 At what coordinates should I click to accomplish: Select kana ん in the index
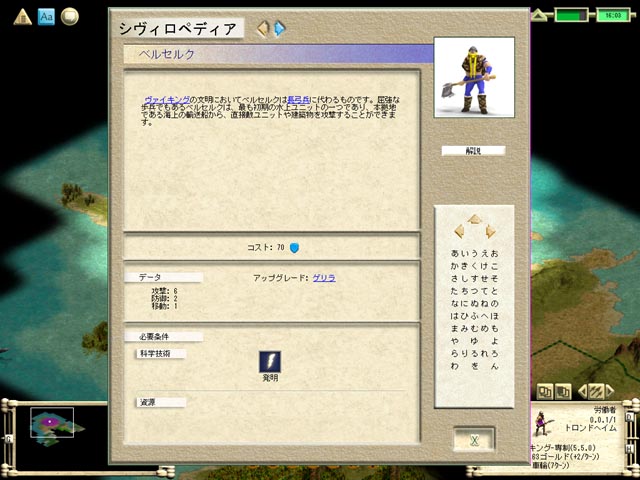coord(494,367)
